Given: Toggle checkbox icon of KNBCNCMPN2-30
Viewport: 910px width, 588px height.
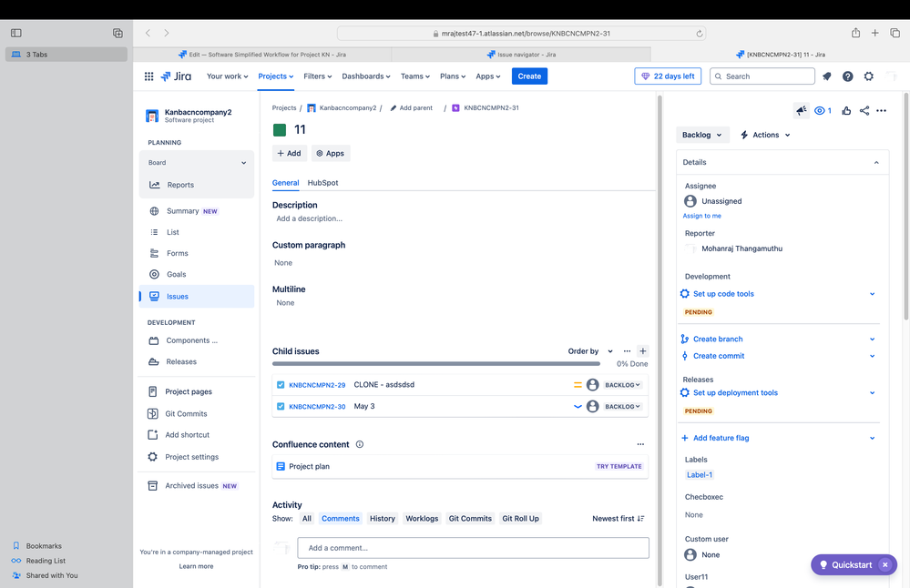Looking at the screenshot, I should (x=281, y=406).
